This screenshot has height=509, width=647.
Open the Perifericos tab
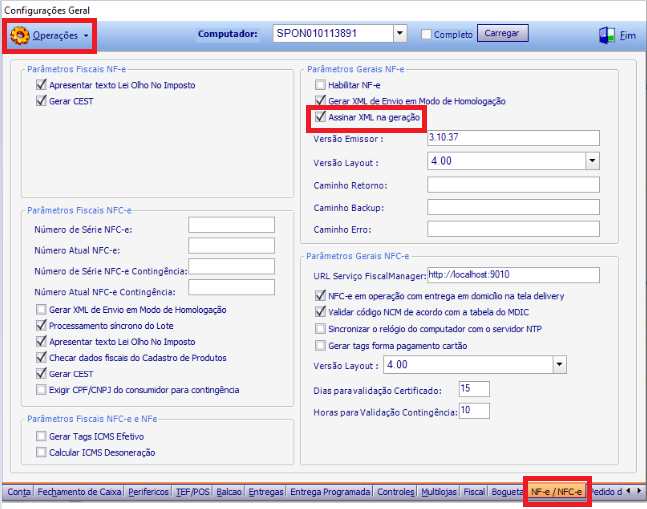point(149,492)
